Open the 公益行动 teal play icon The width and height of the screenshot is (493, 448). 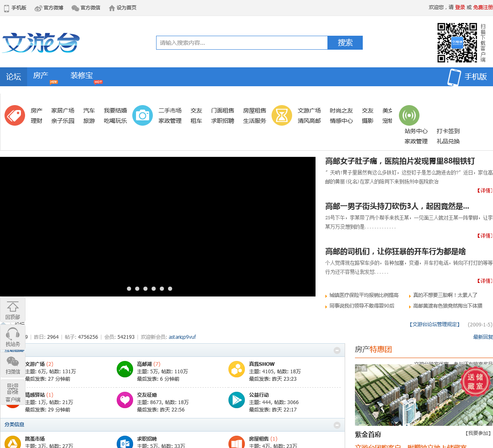[x=237, y=400]
